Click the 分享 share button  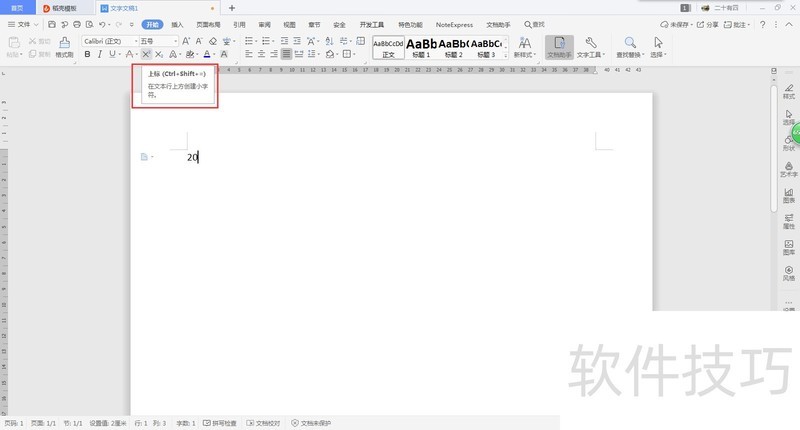click(x=707, y=24)
